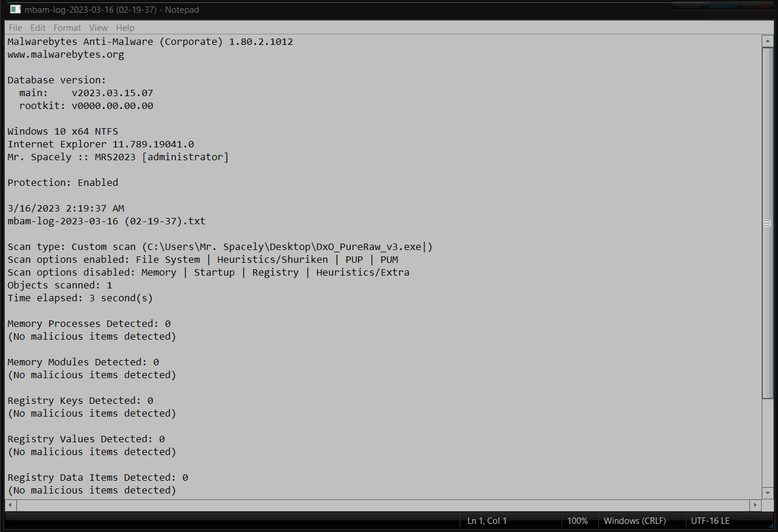The width and height of the screenshot is (778, 532).
Task: Click the window title bar text
Action: point(112,10)
